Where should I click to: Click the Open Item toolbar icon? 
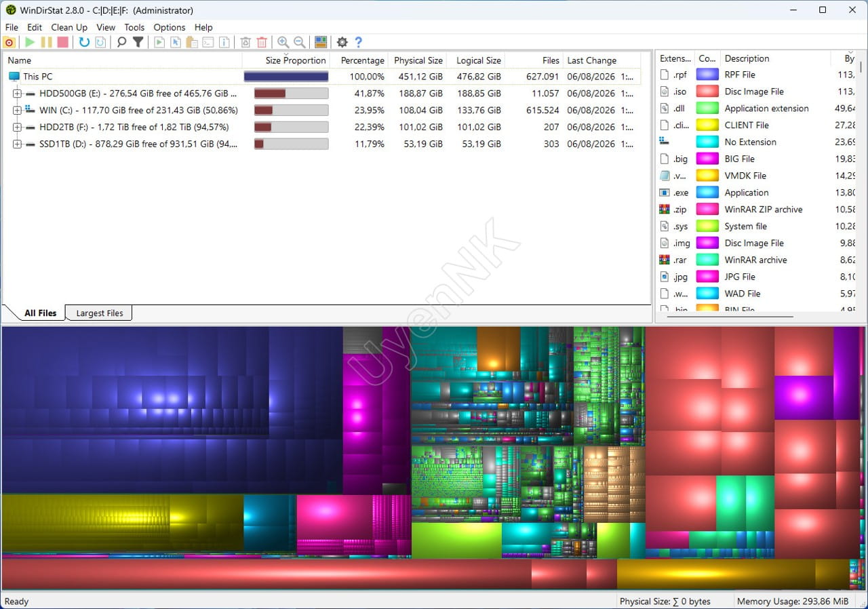[159, 42]
